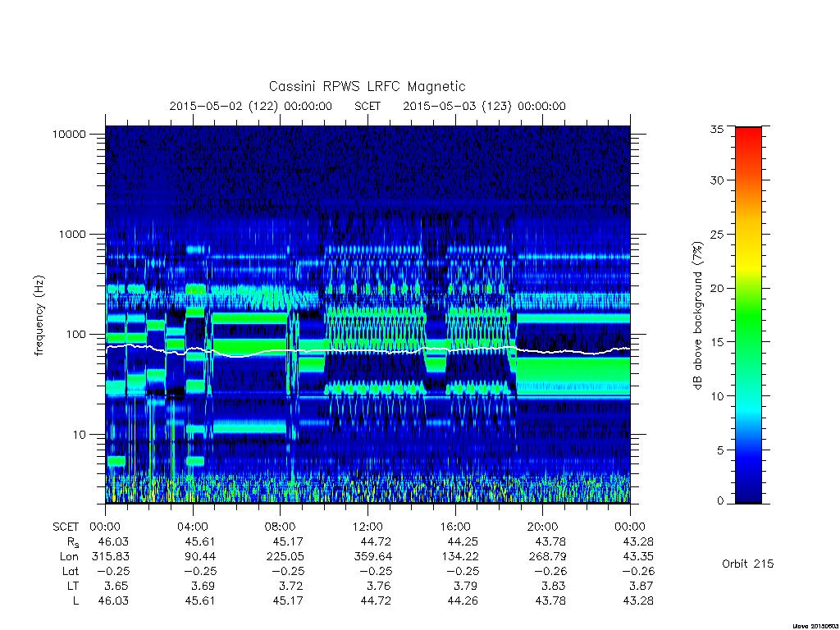Click 'dB above background (7%)' colorbar label

697,316
